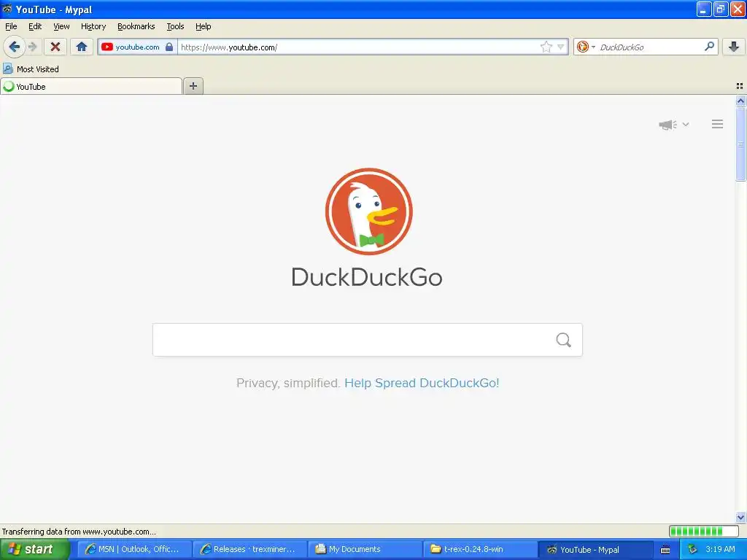Open the home page via house icon
Screen dimensions: 747x560
82,47
